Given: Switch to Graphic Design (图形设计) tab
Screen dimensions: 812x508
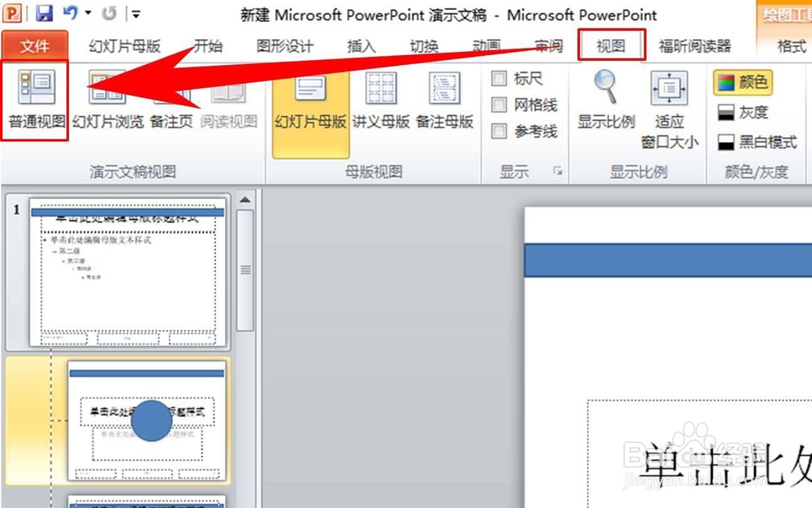Looking at the screenshot, I should (285, 46).
